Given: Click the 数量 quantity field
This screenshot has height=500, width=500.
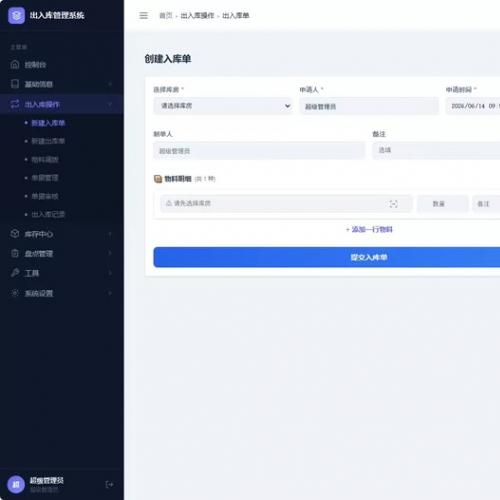Looking at the screenshot, I should click(443, 204).
